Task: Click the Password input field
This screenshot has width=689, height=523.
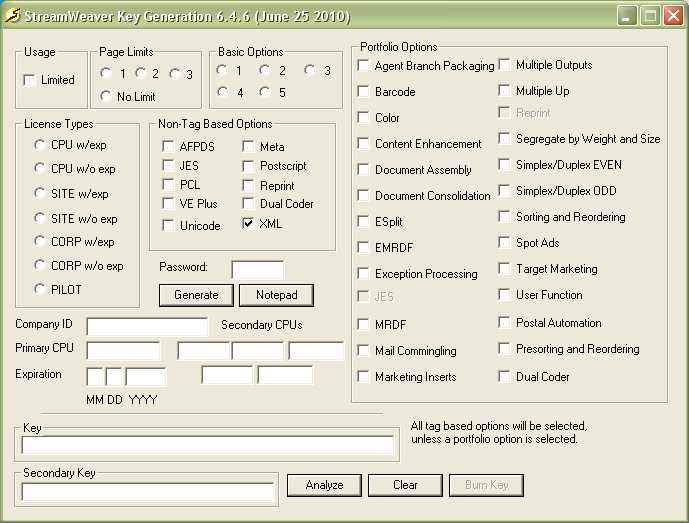Action: tap(258, 269)
